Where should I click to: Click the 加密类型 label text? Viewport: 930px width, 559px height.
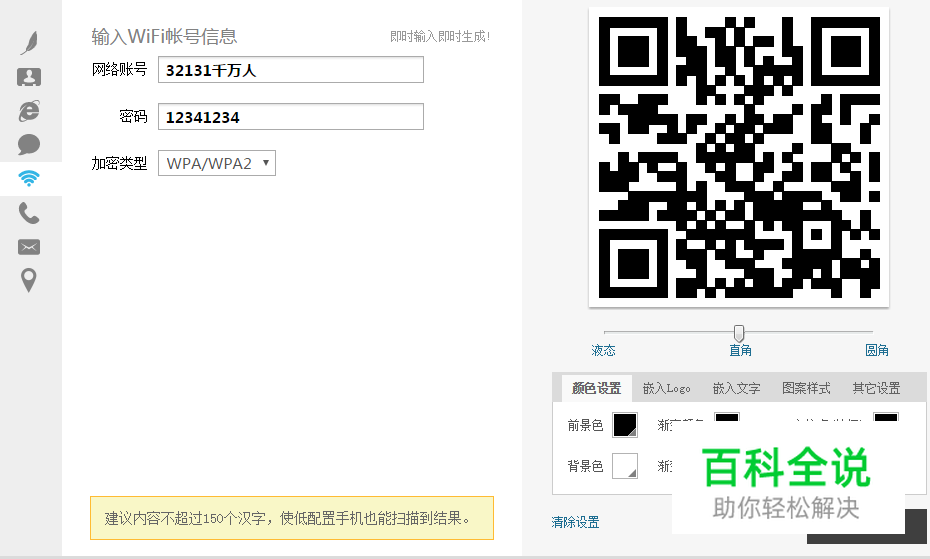coord(119,163)
